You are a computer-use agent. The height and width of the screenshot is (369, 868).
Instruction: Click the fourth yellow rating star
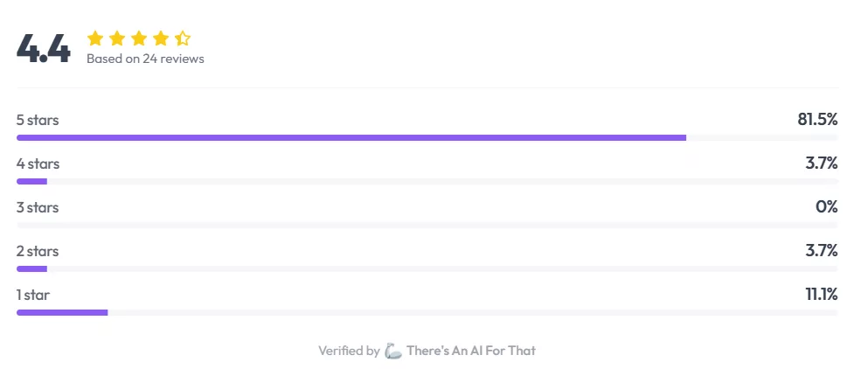coord(161,38)
